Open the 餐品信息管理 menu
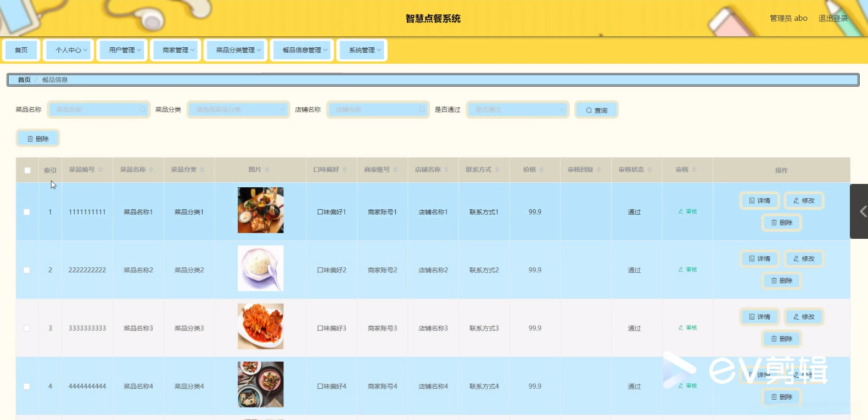Viewport: 868px width, 420px height. tap(302, 50)
